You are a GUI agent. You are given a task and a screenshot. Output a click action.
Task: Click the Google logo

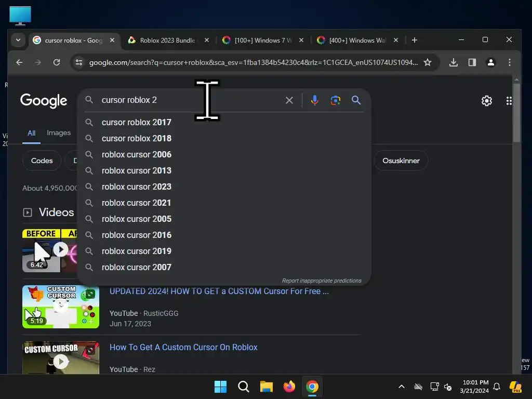[44, 100]
